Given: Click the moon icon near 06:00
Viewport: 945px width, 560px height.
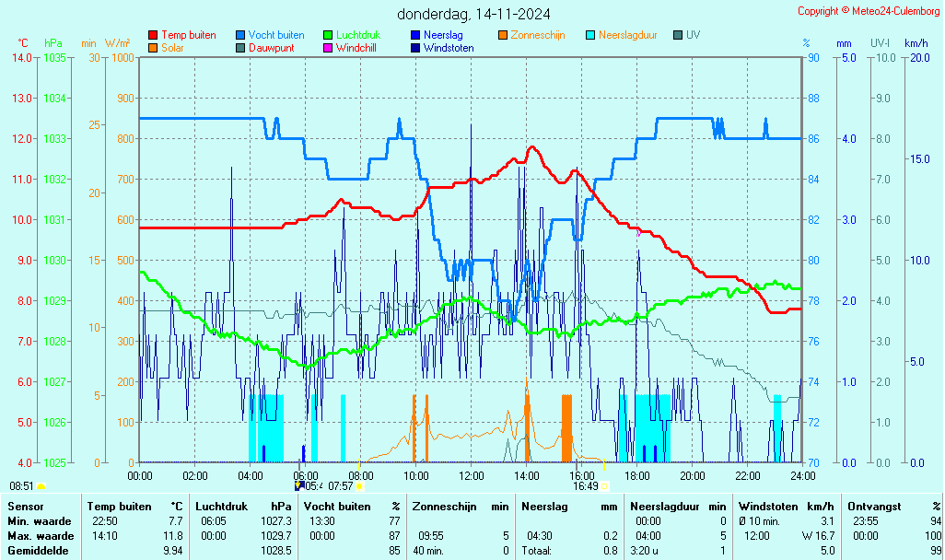Looking at the screenshot, I should 298,485.
